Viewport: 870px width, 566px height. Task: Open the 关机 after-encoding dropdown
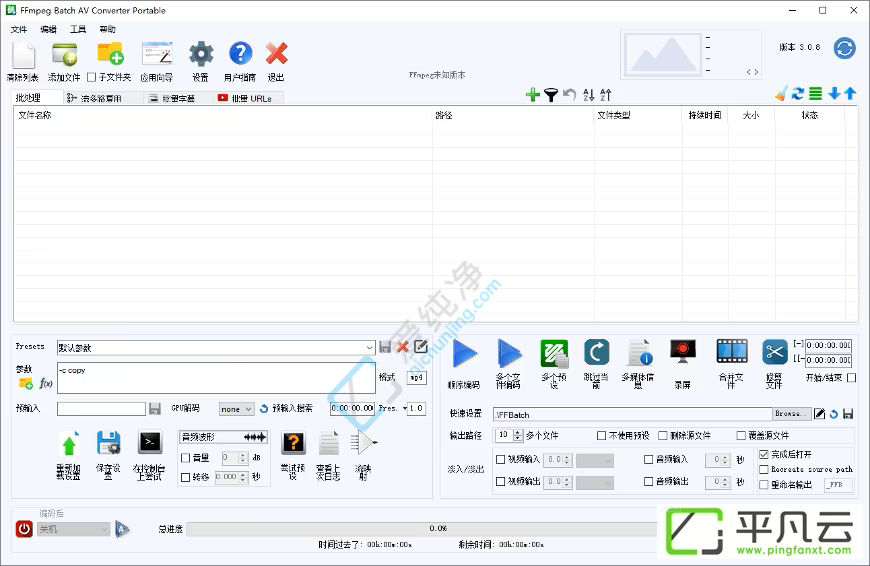(73, 529)
